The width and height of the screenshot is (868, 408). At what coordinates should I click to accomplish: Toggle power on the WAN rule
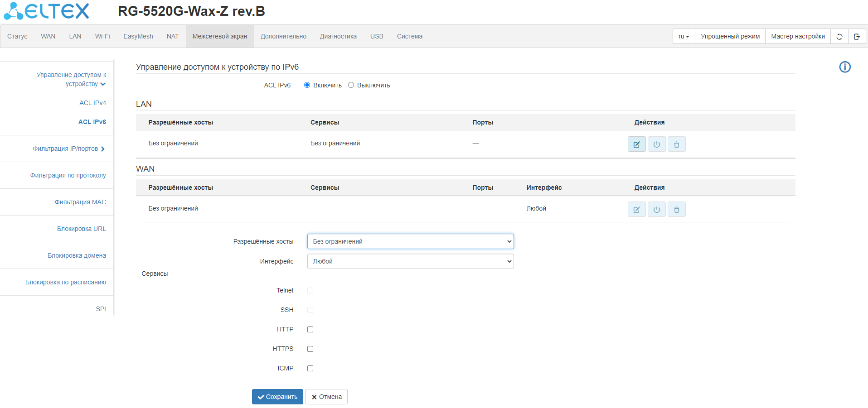656,210
